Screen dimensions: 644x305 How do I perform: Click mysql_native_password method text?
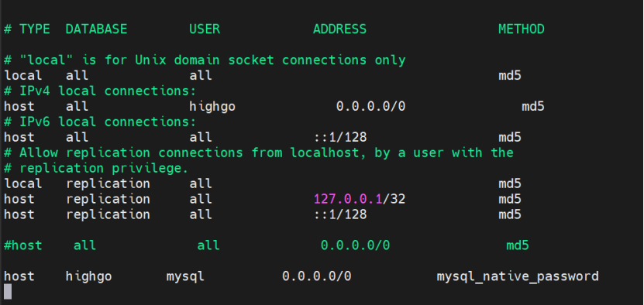coord(518,276)
